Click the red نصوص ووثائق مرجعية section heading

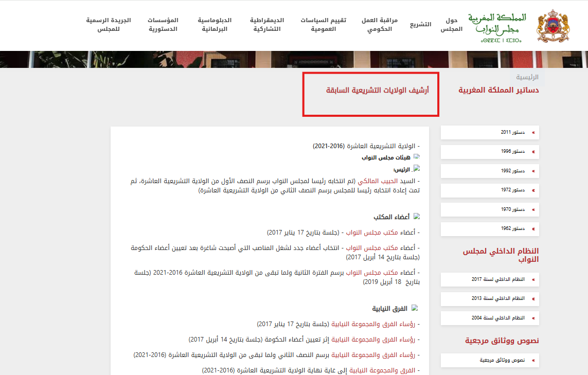click(x=502, y=341)
